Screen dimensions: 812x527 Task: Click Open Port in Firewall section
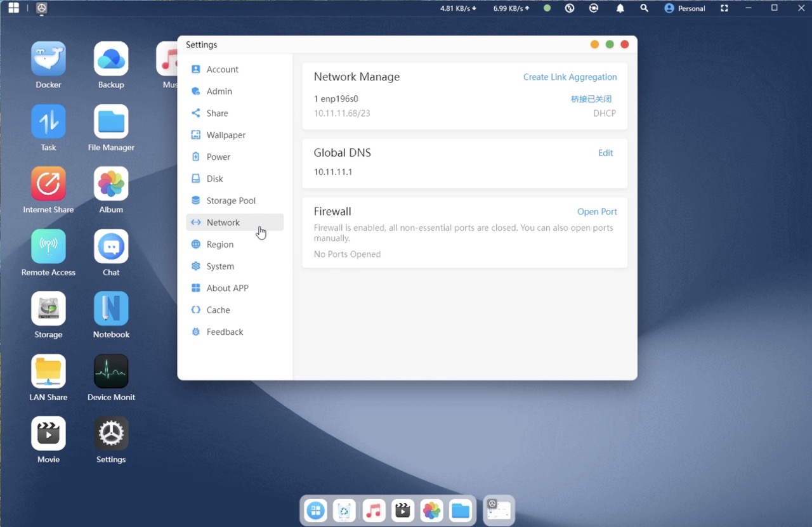pyautogui.click(x=596, y=212)
